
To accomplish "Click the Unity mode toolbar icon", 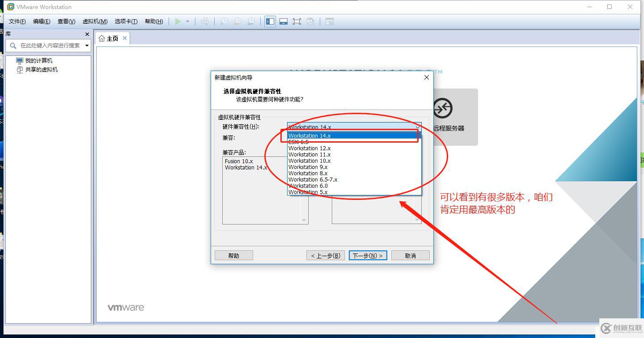I will (x=310, y=21).
